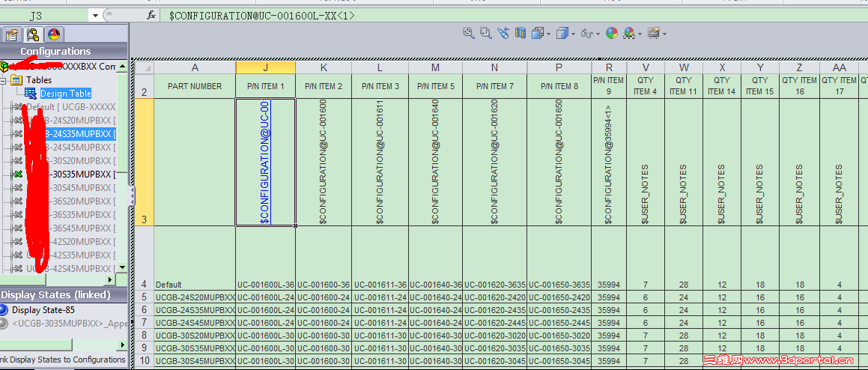Click the top assembly configuration icon
Viewport: 868px width, 370px height.
click(4, 67)
